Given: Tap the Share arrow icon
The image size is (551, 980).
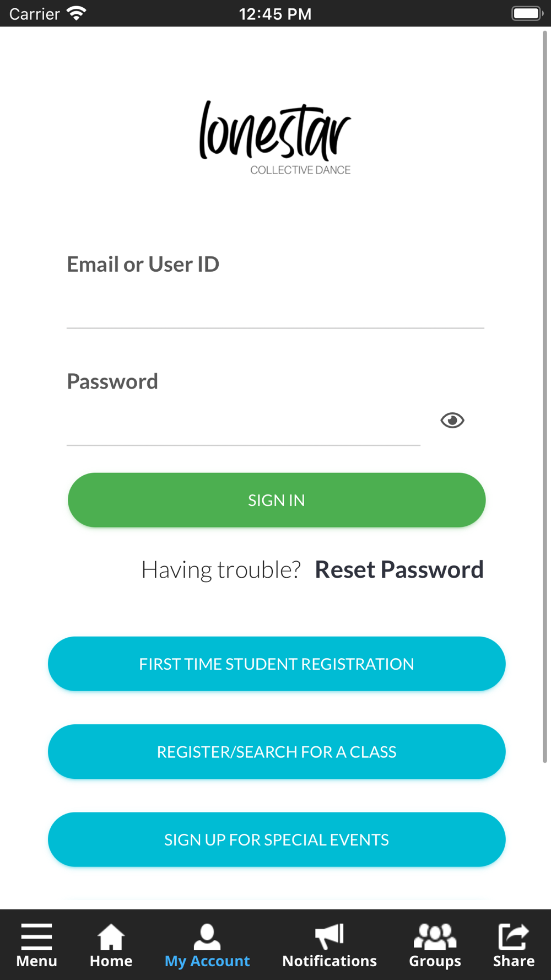Looking at the screenshot, I should click(x=514, y=936).
